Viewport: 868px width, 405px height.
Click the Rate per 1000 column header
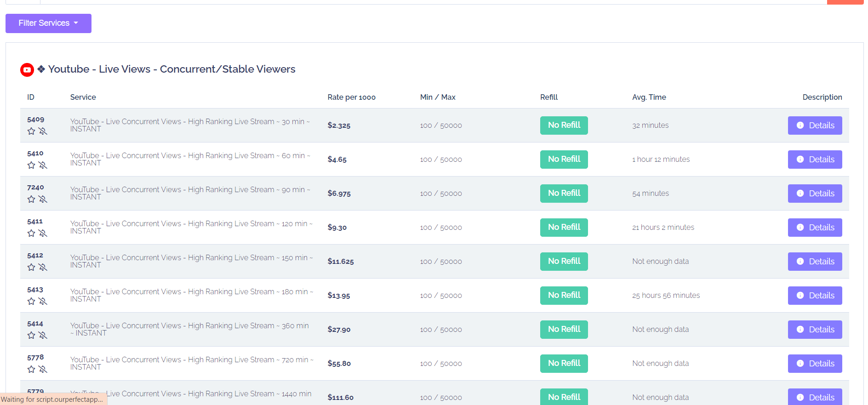point(351,97)
